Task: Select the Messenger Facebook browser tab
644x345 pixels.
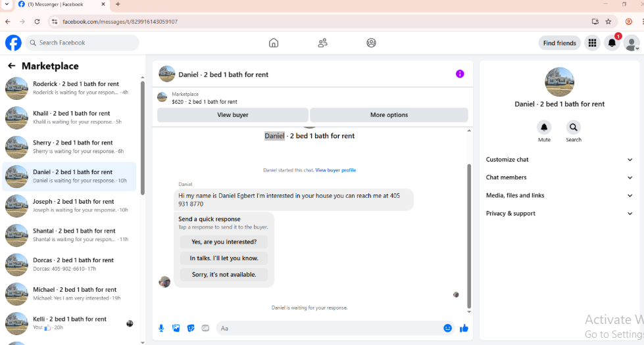Action: coord(62,5)
